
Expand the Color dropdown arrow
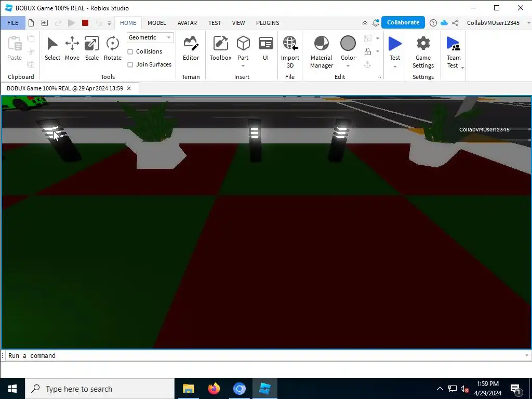348,66
